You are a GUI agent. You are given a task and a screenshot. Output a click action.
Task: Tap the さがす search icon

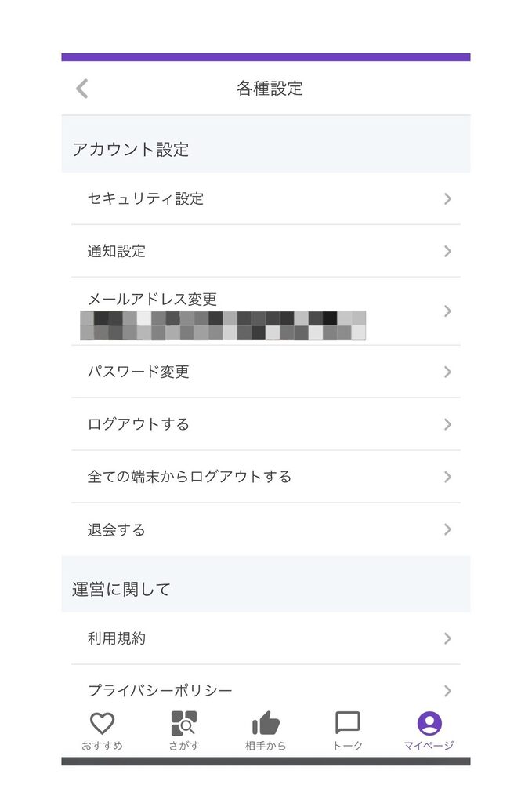click(184, 723)
